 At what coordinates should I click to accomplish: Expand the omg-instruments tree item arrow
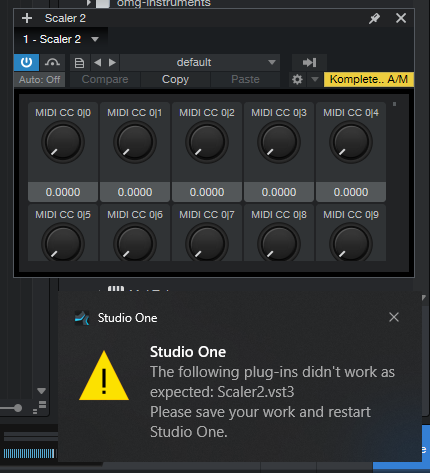[88, 3]
